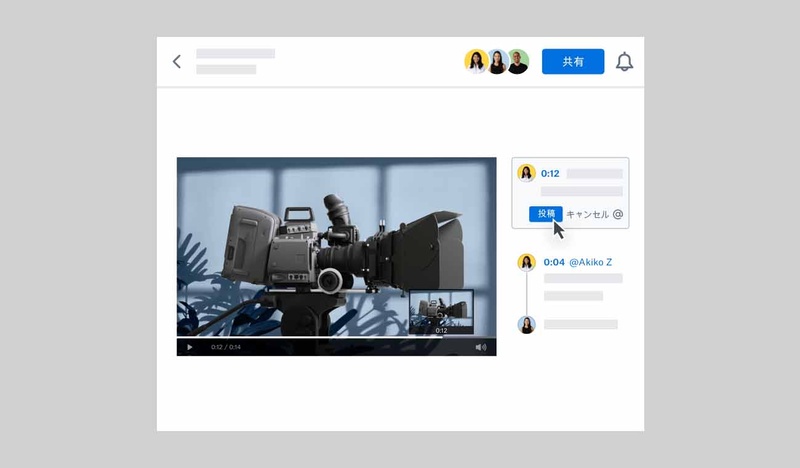
Task: Click the @ mention icon in comment box
Action: click(618, 214)
